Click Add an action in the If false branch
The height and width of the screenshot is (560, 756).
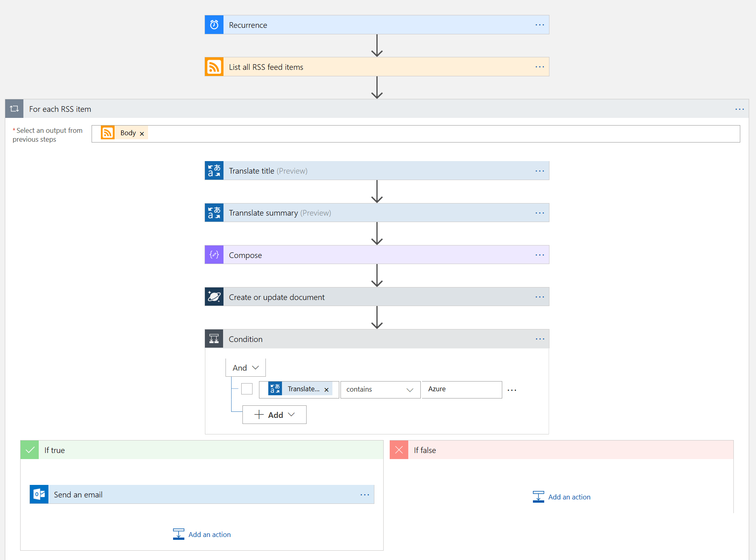(x=562, y=497)
